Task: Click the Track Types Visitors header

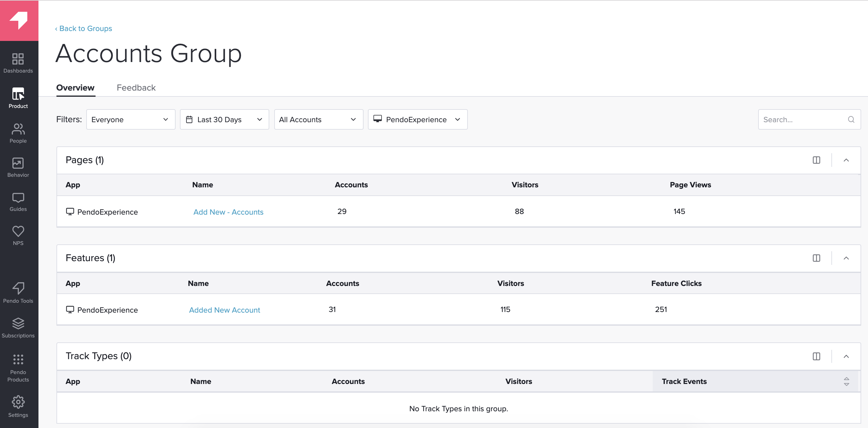Action: coord(519,381)
